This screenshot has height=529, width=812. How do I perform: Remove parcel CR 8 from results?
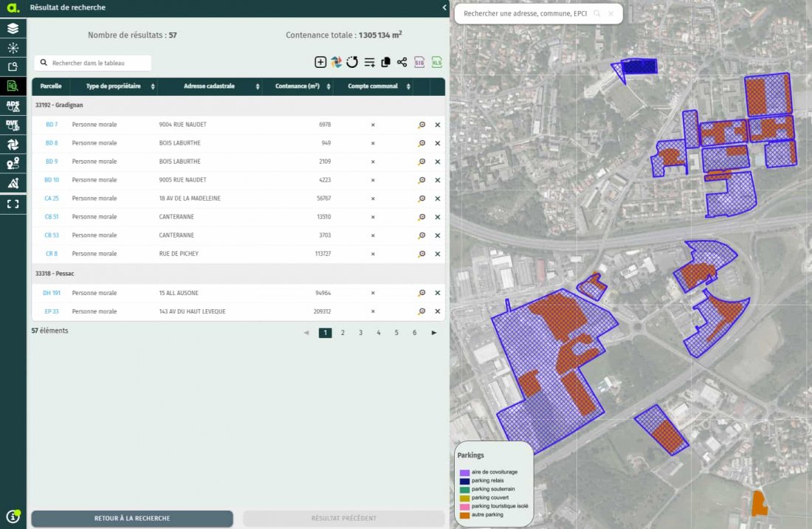pos(437,254)
